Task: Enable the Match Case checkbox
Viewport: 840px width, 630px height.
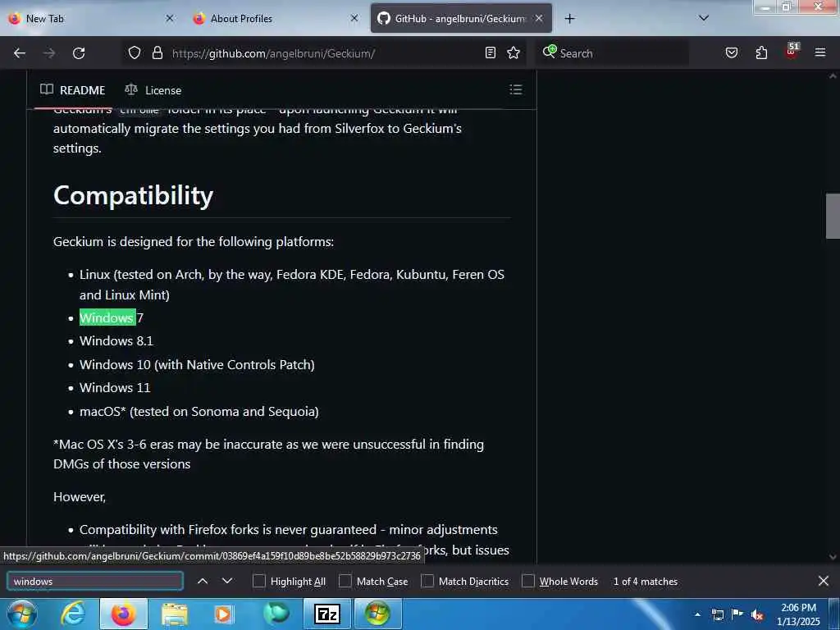Action: pyautogui.click(x=345, y=582)
